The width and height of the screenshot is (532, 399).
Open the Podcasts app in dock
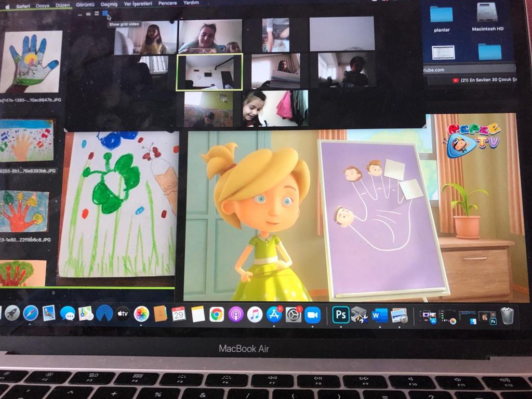point(236,314)
